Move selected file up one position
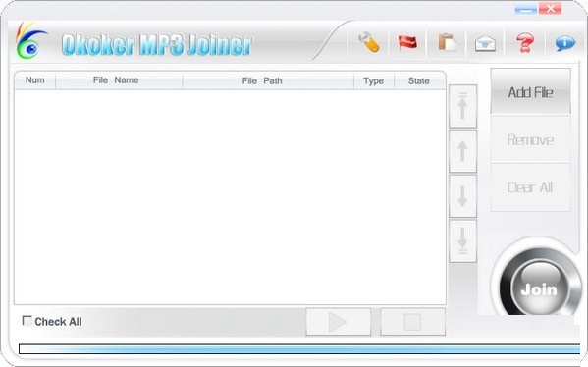 [x=462, y=151]
